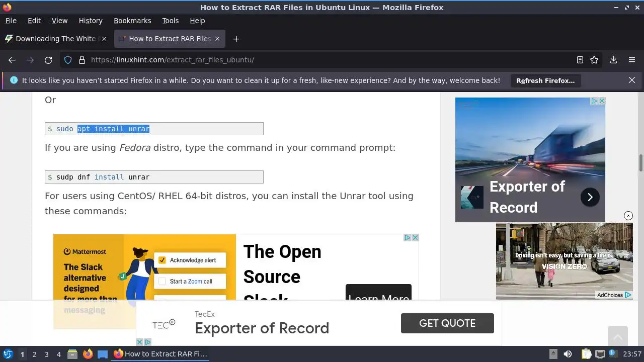The image size is (644, 362).
Task: Switch to workspace 2
Action: click(x=34, y=354)
